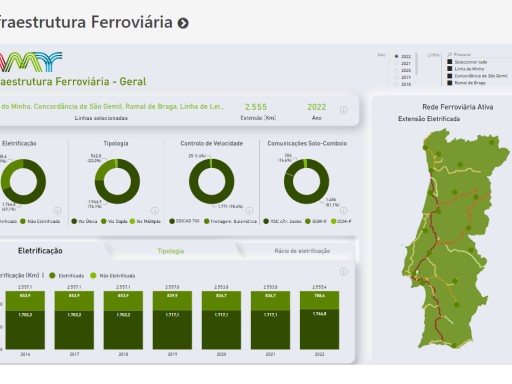Viewport: 512px width, 384px height.
Task: Click the 2016 bar in the chart
Action: click(25, 320)
